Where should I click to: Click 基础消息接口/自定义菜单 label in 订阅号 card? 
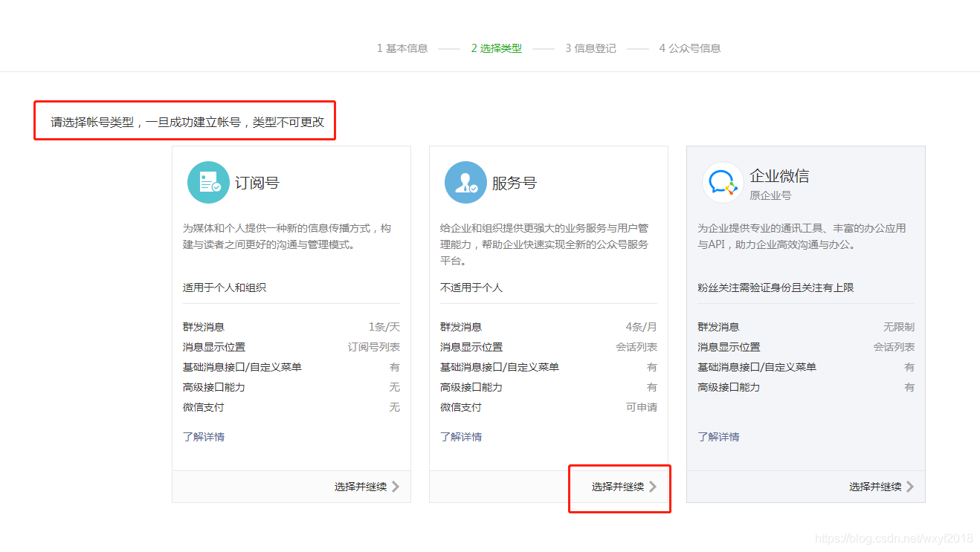[242, 367]
